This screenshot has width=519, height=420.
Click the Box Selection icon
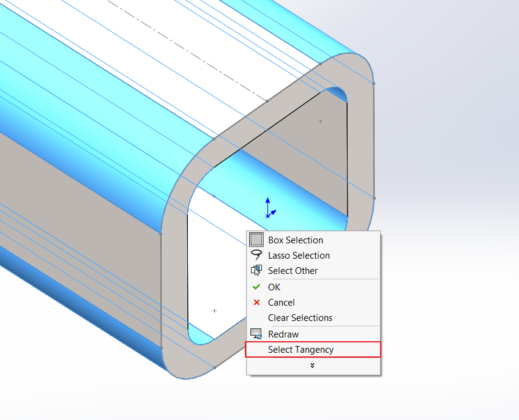point(256,240)
